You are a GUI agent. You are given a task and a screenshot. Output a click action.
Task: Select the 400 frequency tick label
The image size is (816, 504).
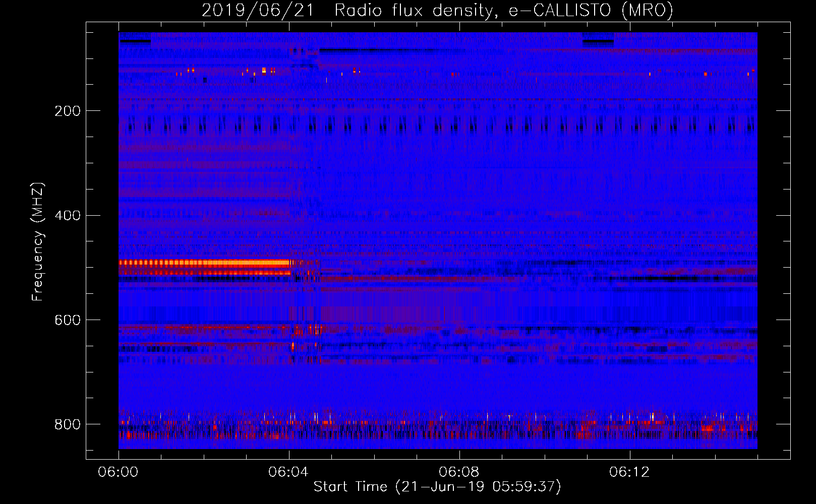coord(68,216)
